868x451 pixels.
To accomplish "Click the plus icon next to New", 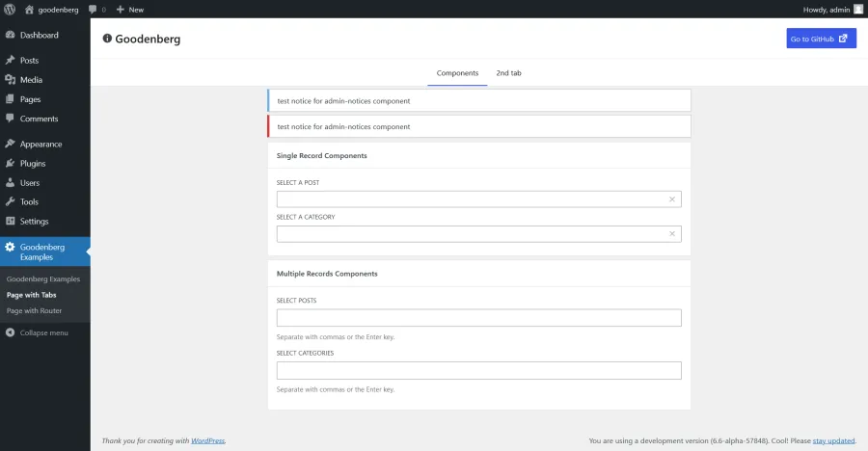I will [121, 10].
